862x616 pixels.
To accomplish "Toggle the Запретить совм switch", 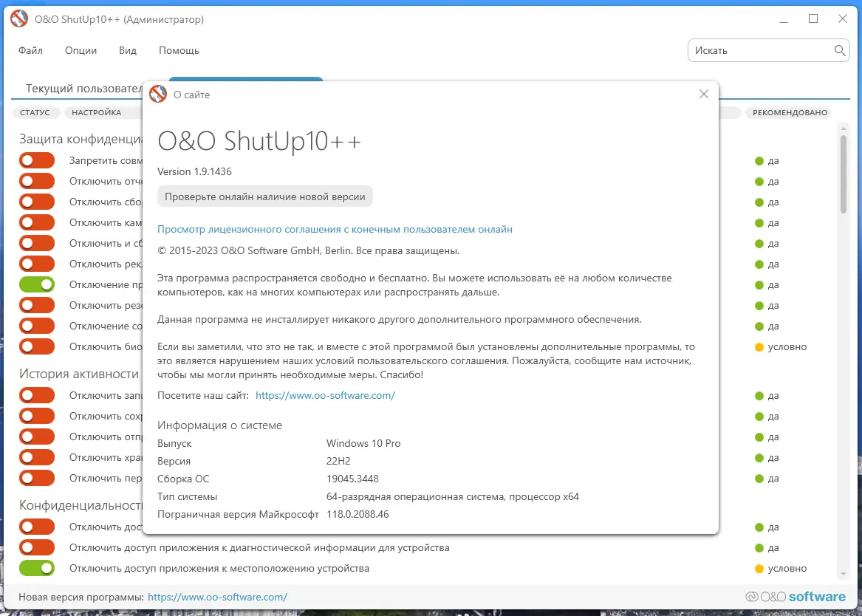I will 37,160.
